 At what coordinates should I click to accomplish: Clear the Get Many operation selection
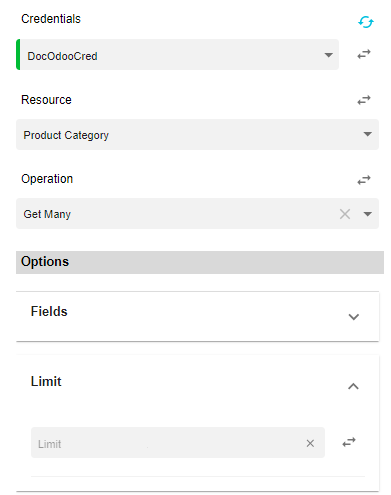click(x=345, y=214)
